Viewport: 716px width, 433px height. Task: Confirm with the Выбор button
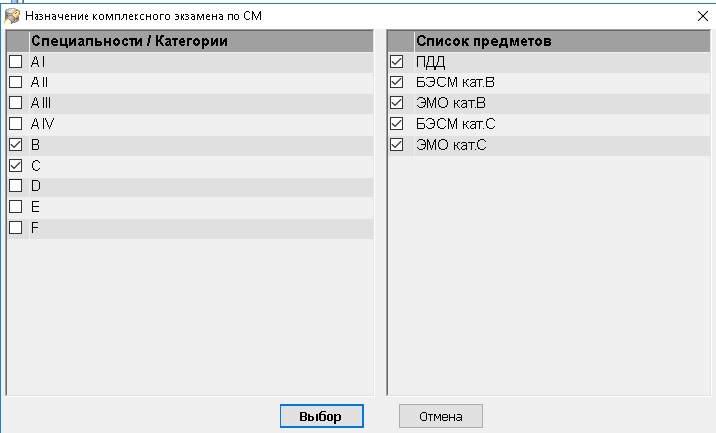click(321, 416)
